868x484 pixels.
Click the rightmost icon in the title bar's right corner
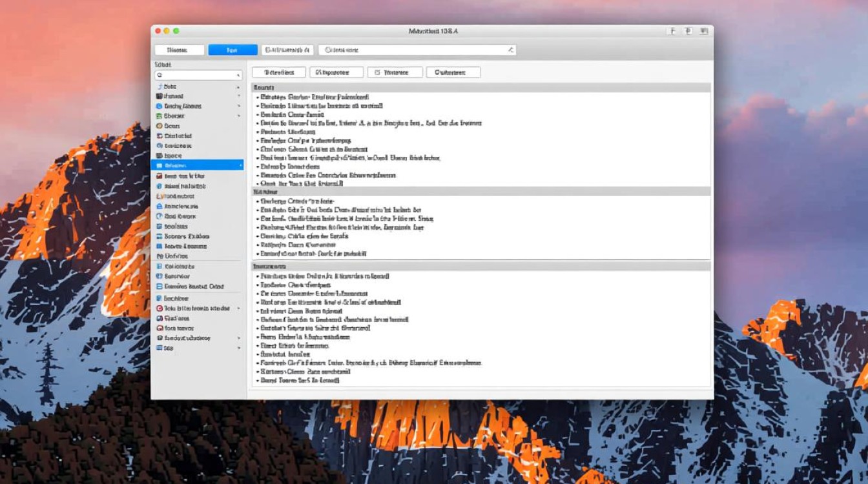(x=704, y=31)
